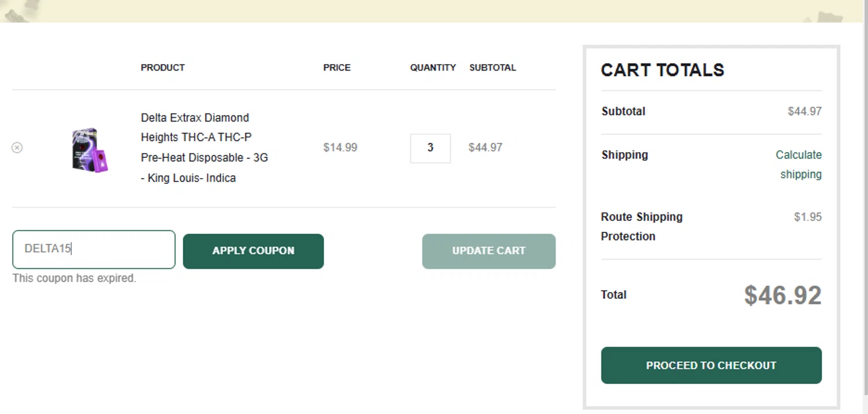
Task: Click the coupon code field with DELTA15
Action: 94,249
